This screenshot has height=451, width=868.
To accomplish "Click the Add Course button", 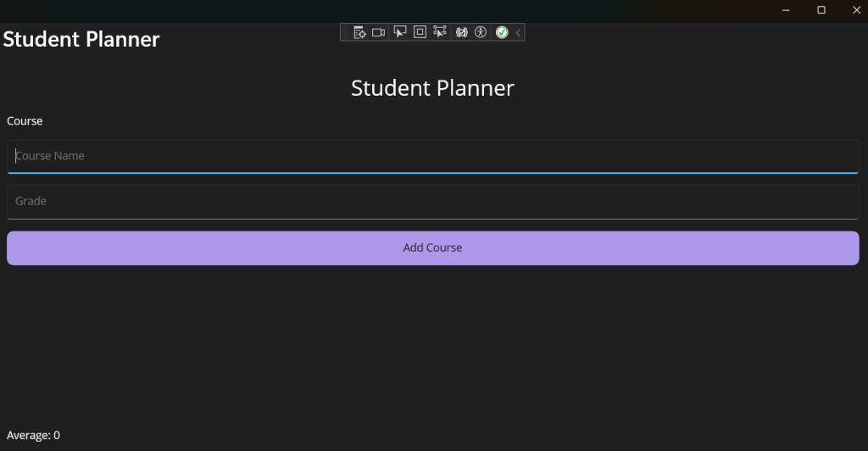I will coord(433,248).
